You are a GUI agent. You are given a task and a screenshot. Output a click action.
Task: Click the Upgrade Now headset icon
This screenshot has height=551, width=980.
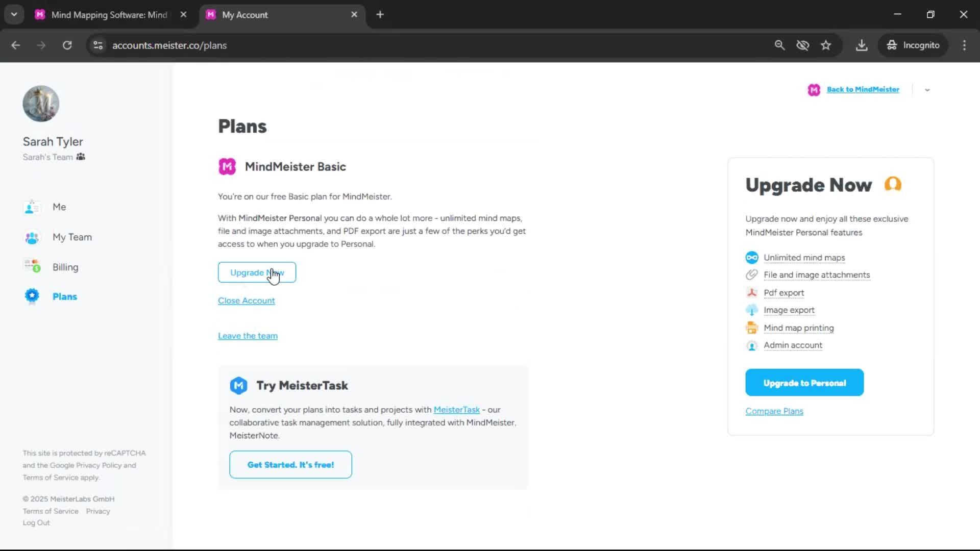click(893, 184)
